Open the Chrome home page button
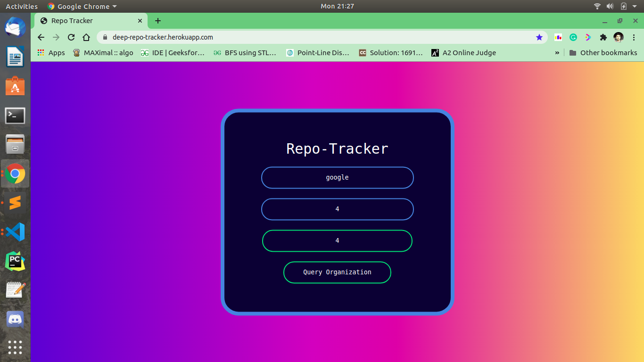644x362 pixels. (86, 37)
